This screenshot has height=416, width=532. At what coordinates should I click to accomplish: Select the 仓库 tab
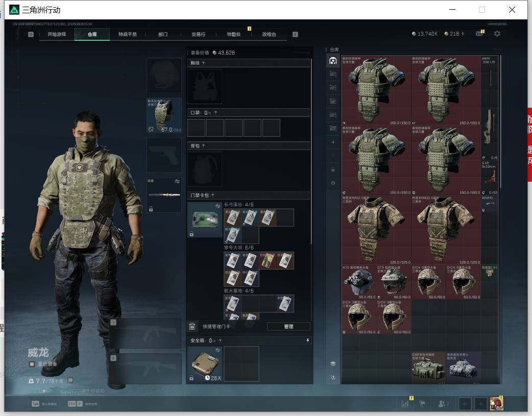(x=92, y=34)
